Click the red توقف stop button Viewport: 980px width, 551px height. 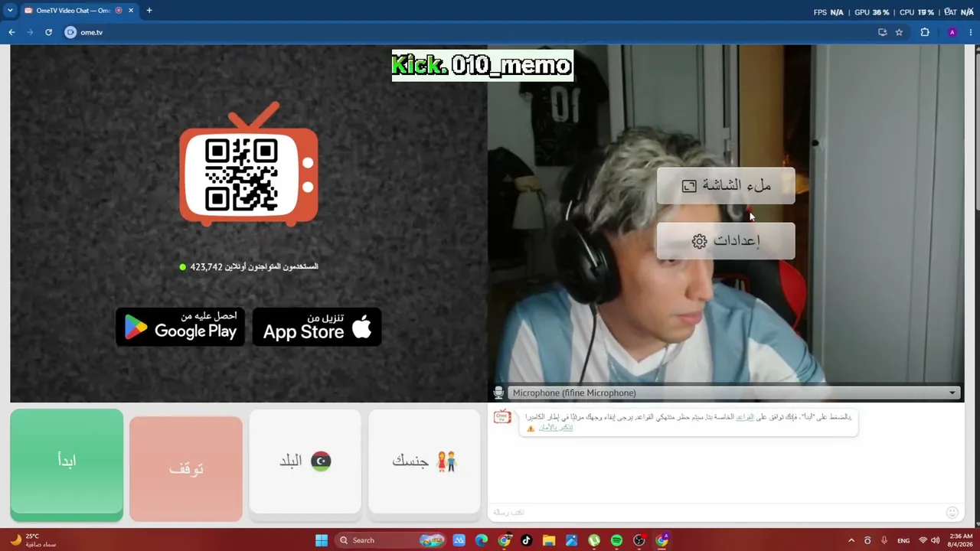(186, 468)
